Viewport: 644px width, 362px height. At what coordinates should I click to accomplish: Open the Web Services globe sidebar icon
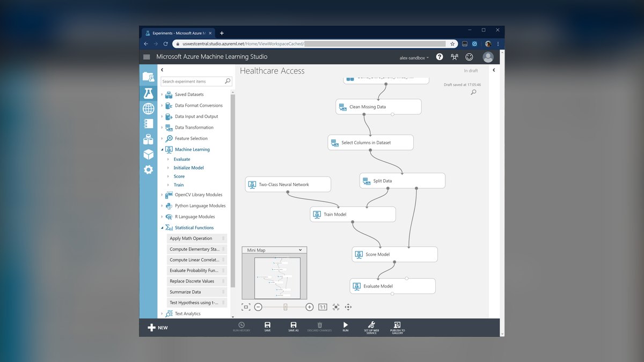[148, 108]
